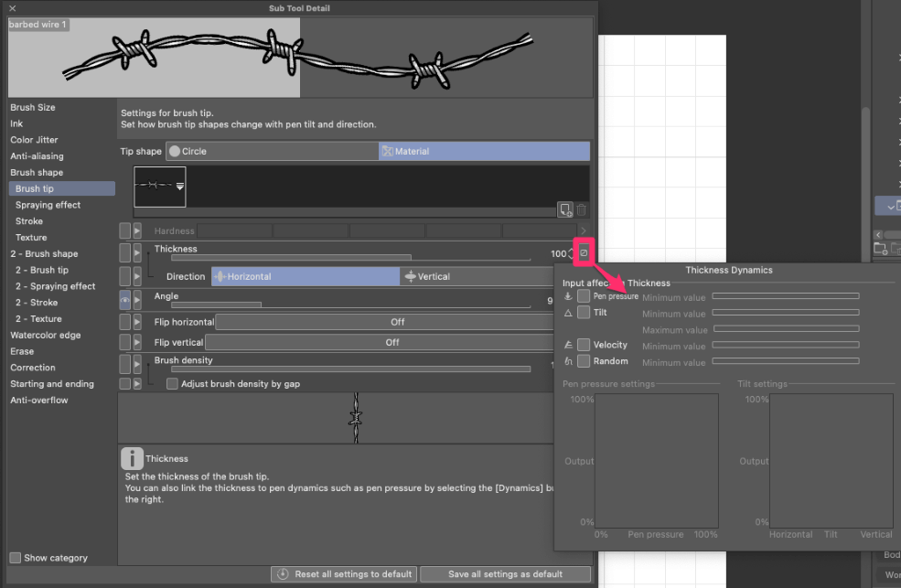Click Reset all settings to default
Viewport: 901px width, 588px height.
click(344, 573)
